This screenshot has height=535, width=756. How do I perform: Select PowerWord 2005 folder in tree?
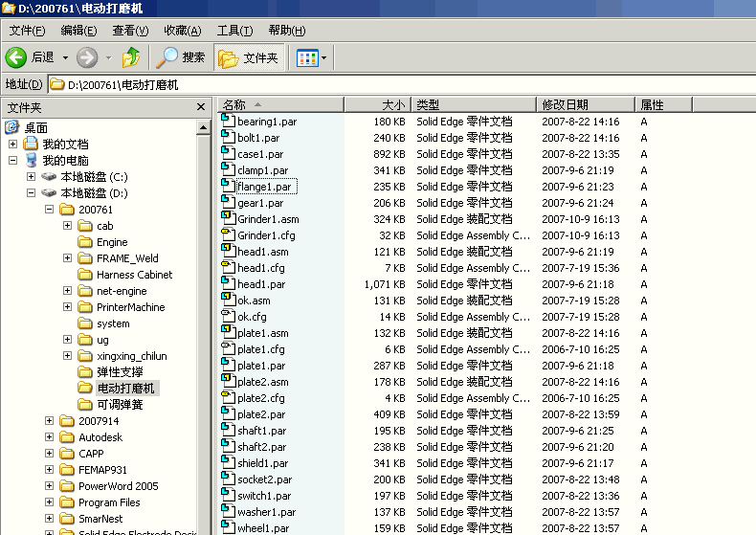coord(118,486)
